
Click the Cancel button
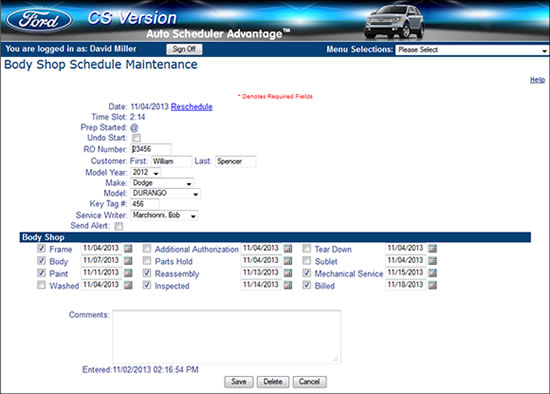tap(309, 382)
